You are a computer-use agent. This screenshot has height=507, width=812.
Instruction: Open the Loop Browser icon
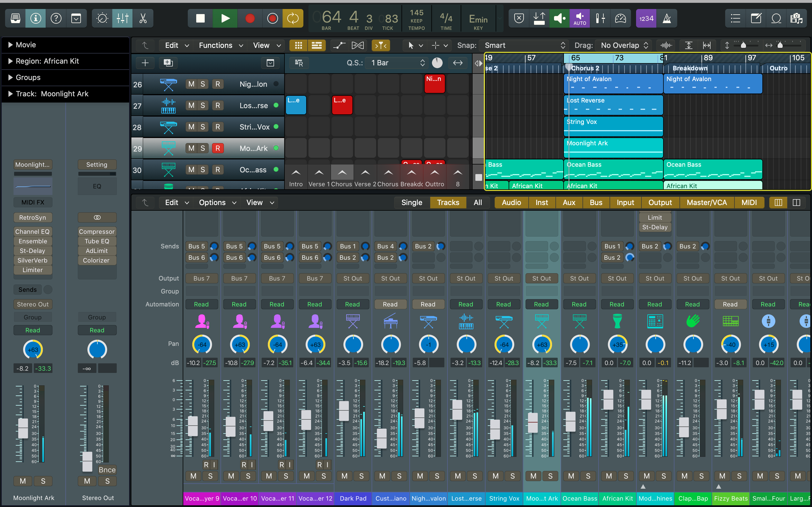(776, 18)
